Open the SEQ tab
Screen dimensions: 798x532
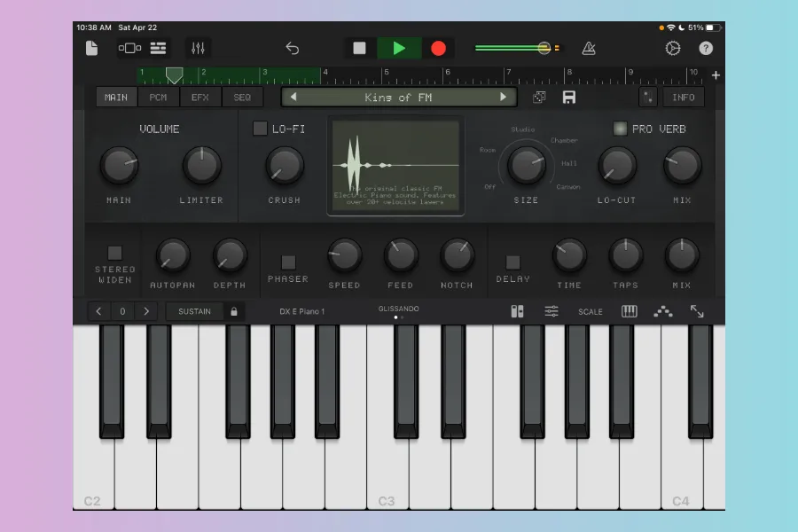(x=242, y=98)
